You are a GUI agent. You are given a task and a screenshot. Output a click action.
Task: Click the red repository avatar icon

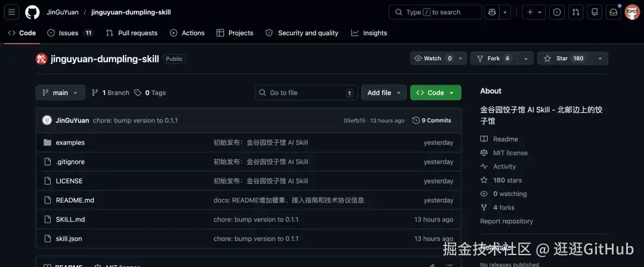click(x=42, y=59)
